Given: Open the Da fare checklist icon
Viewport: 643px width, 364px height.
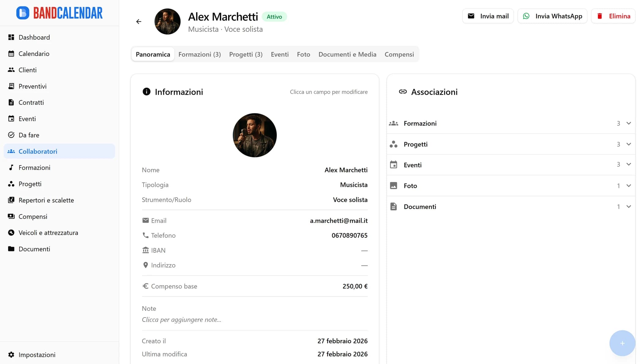Looking at the screenshot, I should pyautogui.click(x=11, y=135).
